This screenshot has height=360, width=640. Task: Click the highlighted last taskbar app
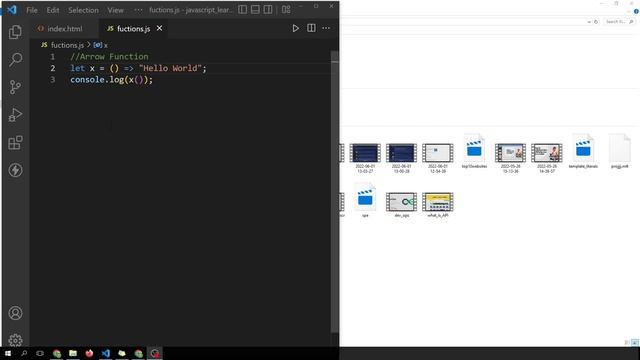click(155, 353)
